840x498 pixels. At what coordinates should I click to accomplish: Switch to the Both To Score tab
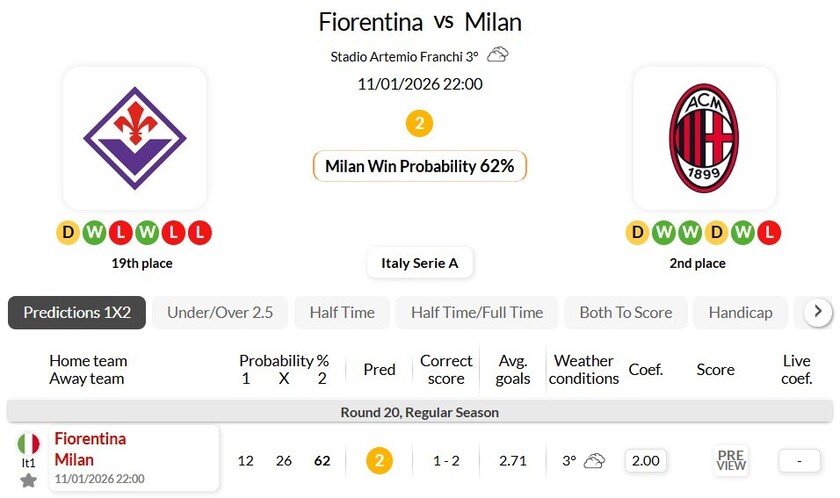[626, 312]
